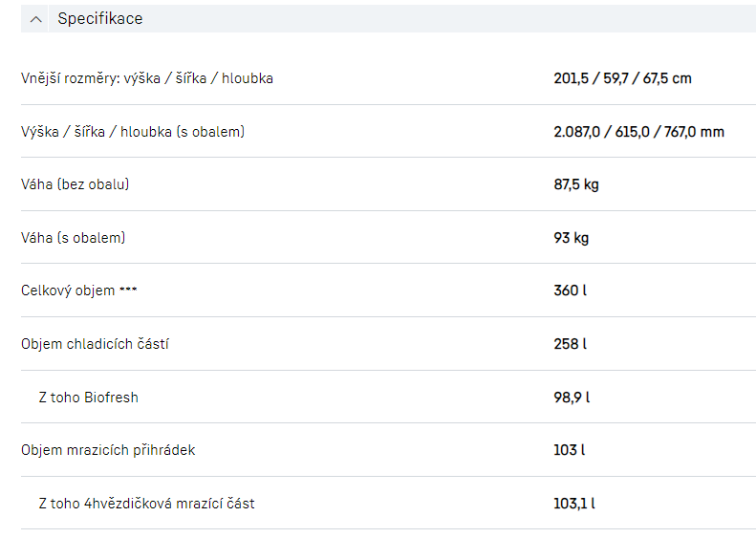The height and width of the screenshot is (538, 756).
Task: Click the Výška / šířka / hloubka (s obalem) label
Action: 133,132
